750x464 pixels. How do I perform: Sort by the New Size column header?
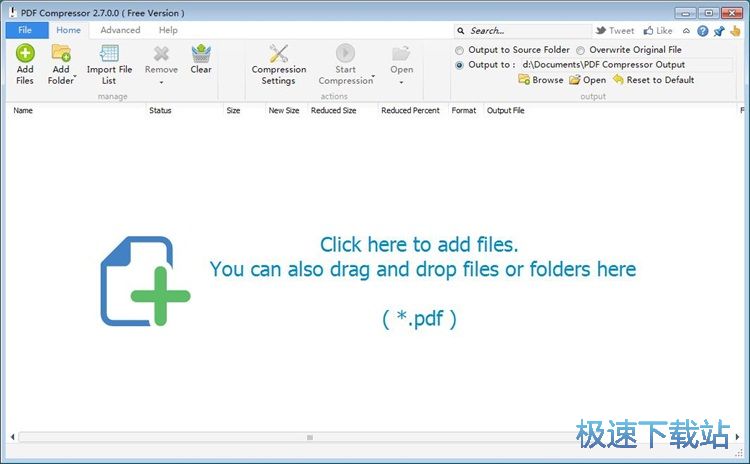point(286,110)
